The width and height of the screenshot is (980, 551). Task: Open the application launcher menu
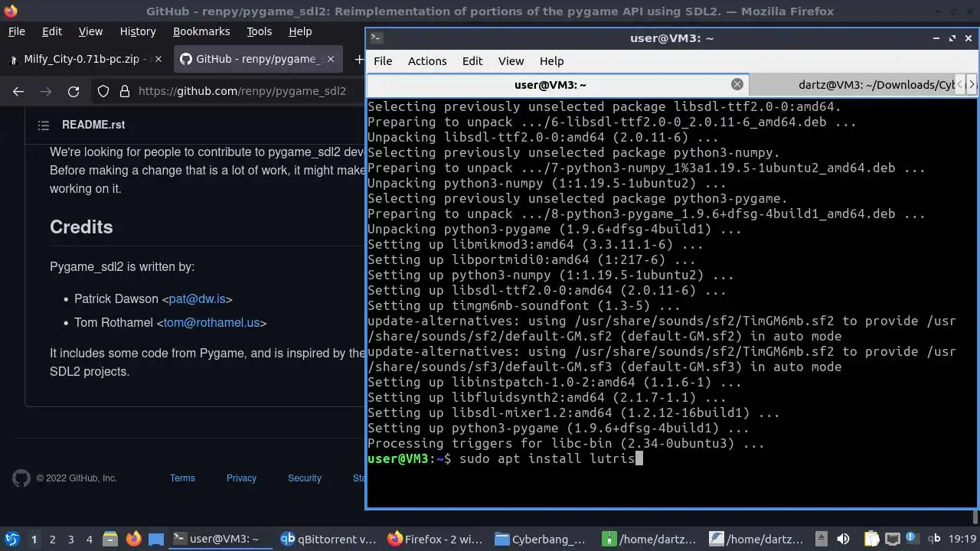click(12, 539)
